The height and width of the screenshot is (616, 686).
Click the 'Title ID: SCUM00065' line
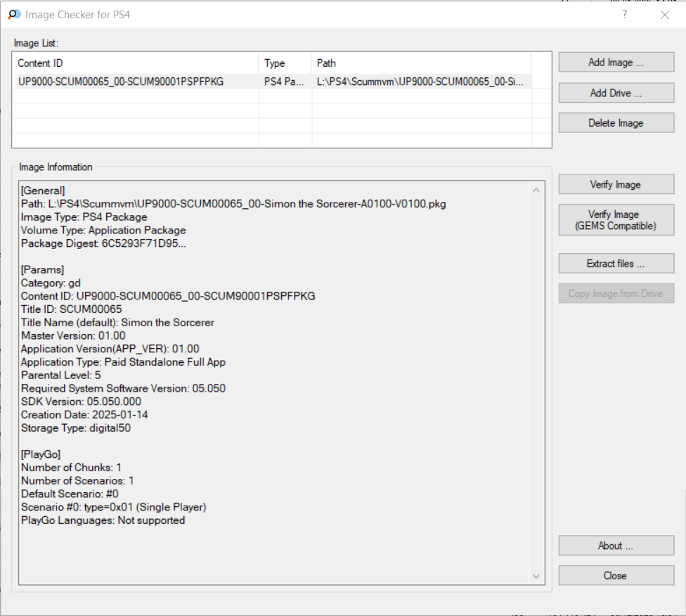[71, 309]
